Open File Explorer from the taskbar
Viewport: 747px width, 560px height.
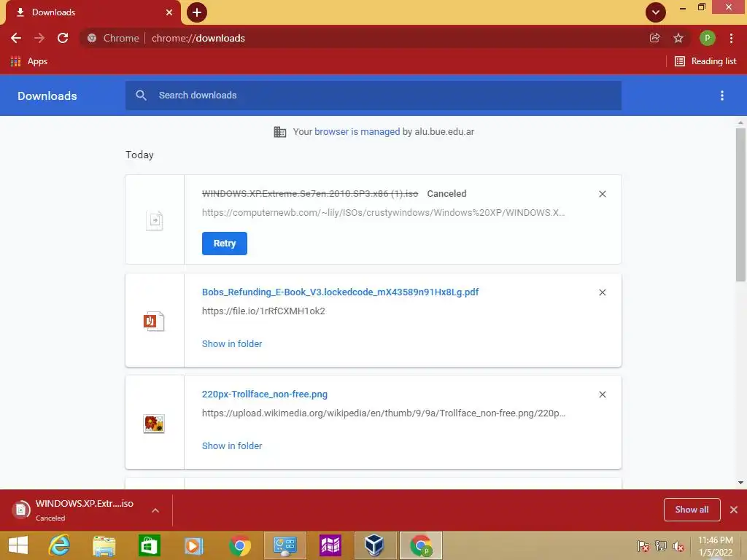coord(104,545)
